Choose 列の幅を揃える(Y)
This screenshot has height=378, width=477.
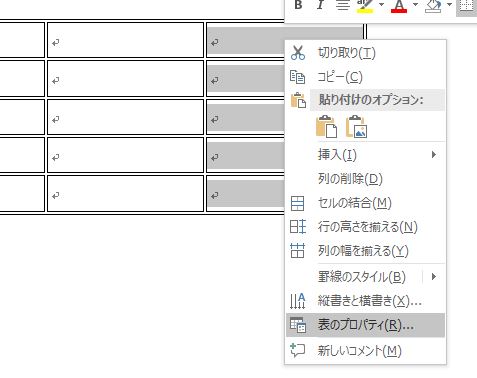365,251
